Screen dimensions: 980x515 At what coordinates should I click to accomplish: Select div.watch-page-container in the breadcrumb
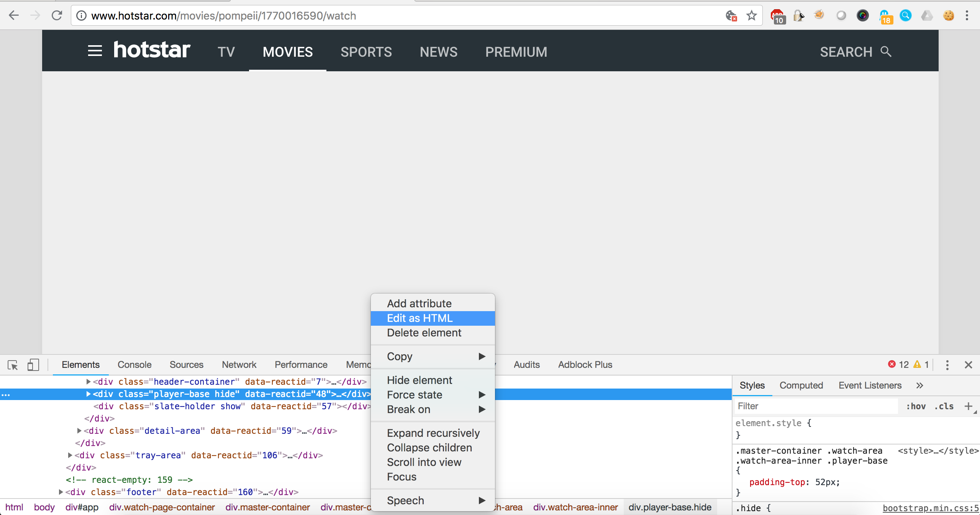[x=162, y=507]
